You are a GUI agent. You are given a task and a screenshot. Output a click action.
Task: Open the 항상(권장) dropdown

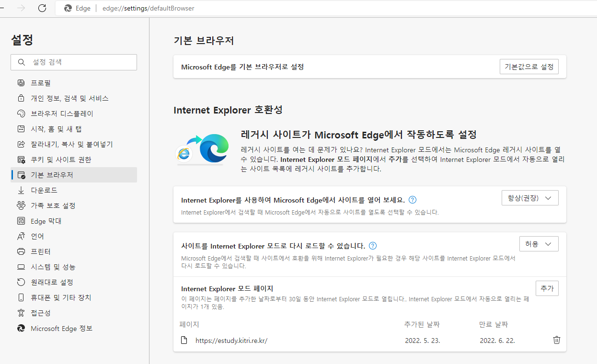pyautogui.click(x=529, y=198)
